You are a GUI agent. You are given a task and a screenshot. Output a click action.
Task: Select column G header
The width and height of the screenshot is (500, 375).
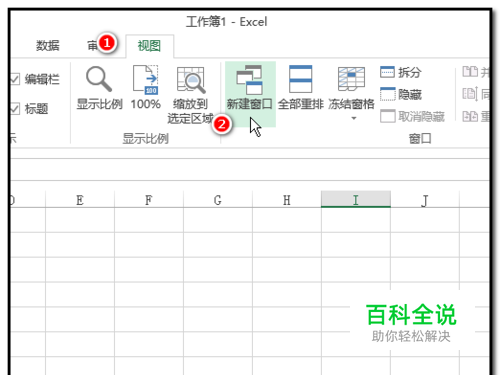(x=218, y=200)
